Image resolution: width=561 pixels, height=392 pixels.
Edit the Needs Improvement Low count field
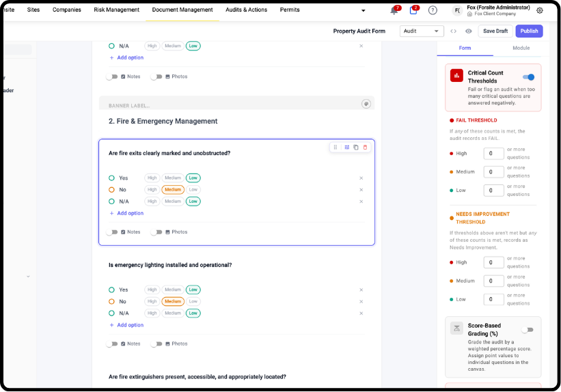tap(493, 299)
